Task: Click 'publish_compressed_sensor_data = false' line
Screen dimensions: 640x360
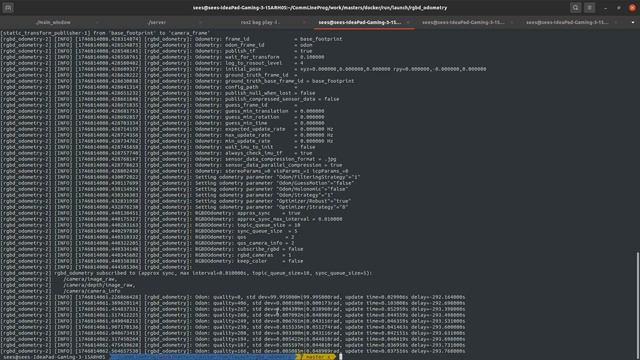Action: [170, 99]
